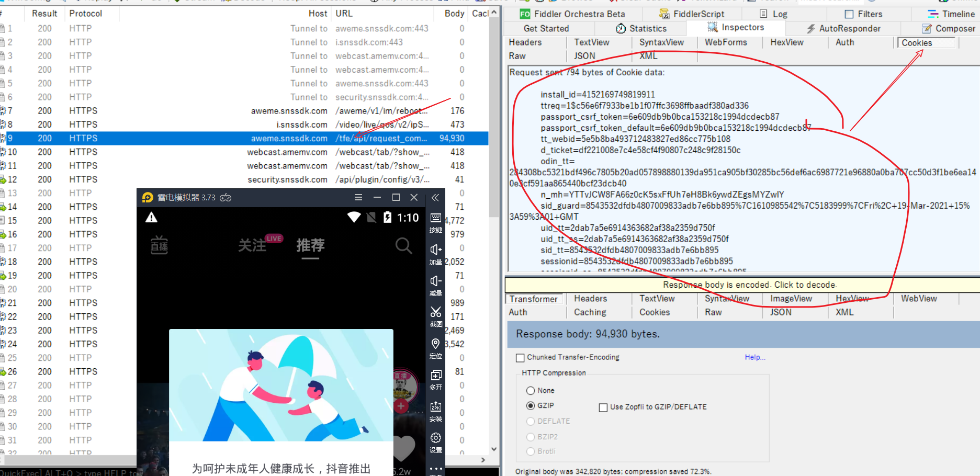The image size is (980, 476).
Task: Collapse the emulator sidebar with double-chevron icon
Action: tap(435, 198)
